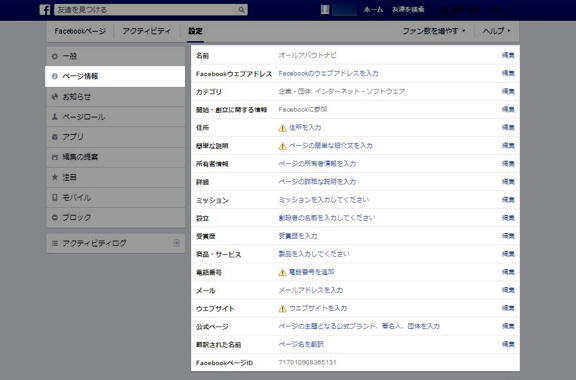Screen dimensions: 576x380
Task: Click 編集 in the Facebookウェブアドレス row
Action: 508,73
